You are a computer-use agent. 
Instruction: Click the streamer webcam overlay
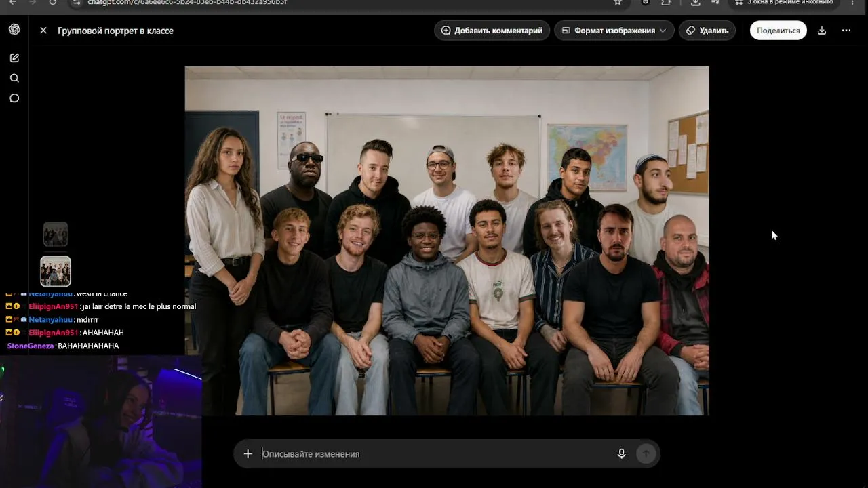pyautogui.click(x=101, y=422)
